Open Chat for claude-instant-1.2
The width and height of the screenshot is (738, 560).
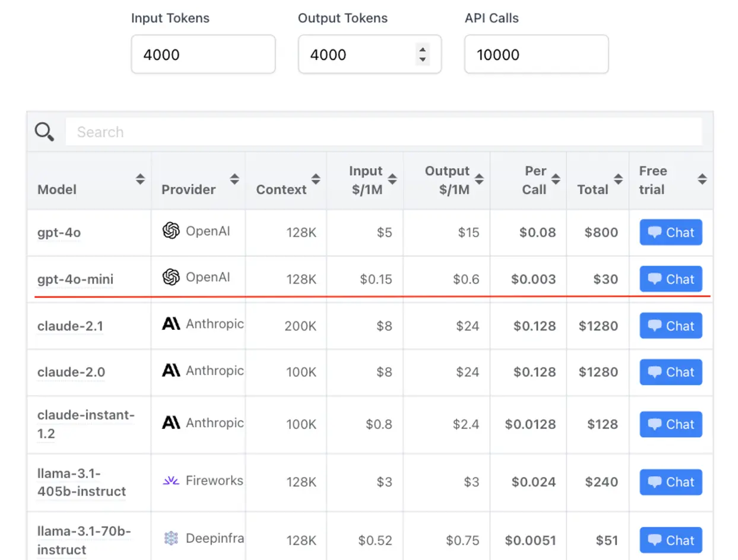[x=671, y=424]
